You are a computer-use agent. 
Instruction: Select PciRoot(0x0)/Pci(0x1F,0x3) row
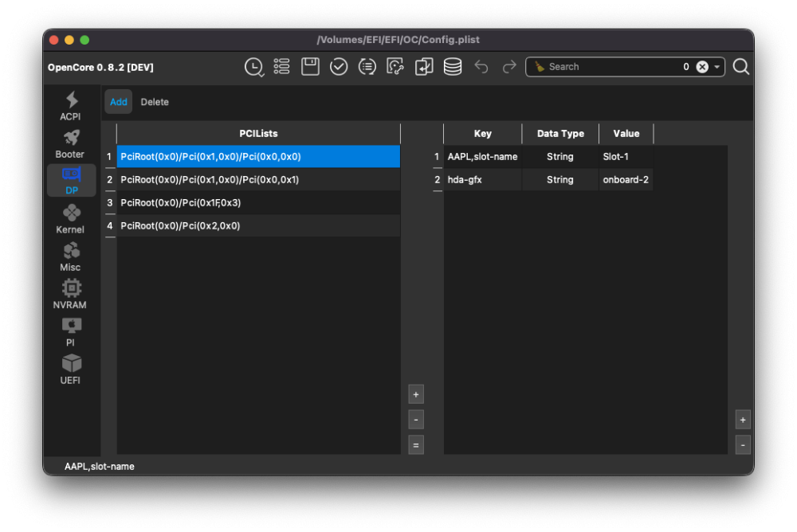[x=258, y=203]
